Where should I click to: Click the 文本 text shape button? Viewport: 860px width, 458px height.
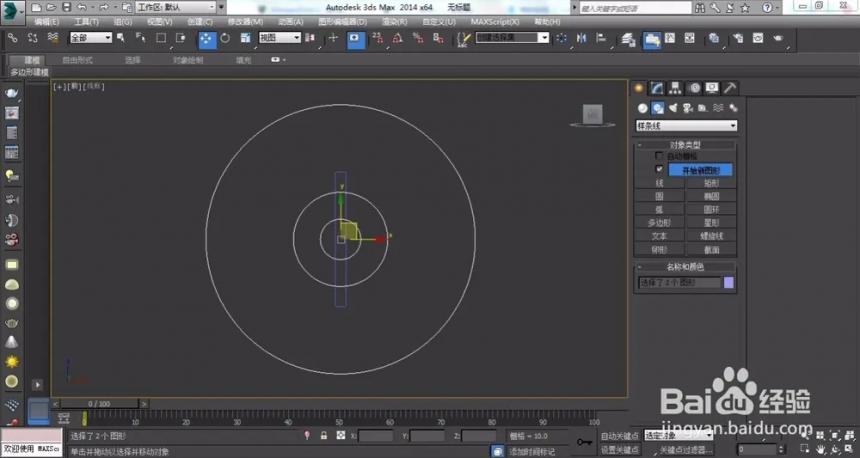point(659,236)
